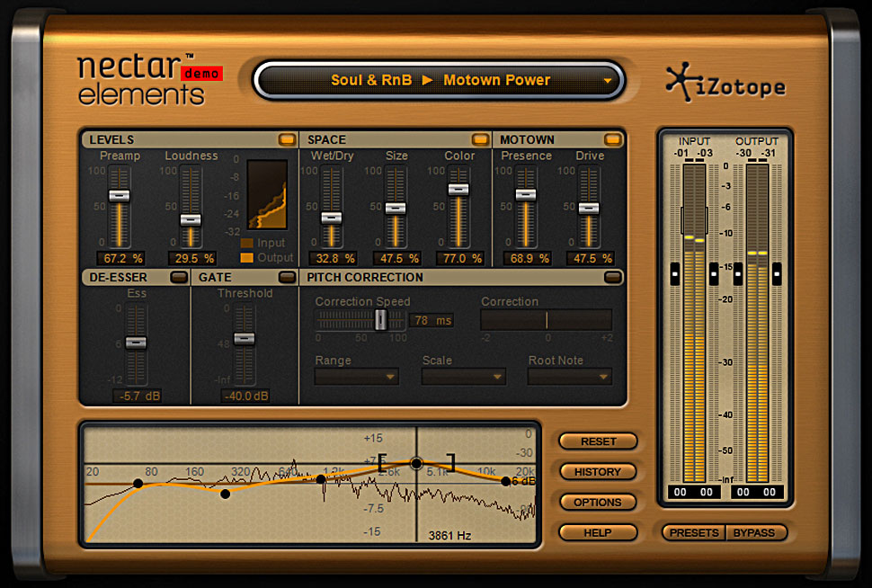Enable the GATE module
This screenshot has width=872, height=588.
287,277
